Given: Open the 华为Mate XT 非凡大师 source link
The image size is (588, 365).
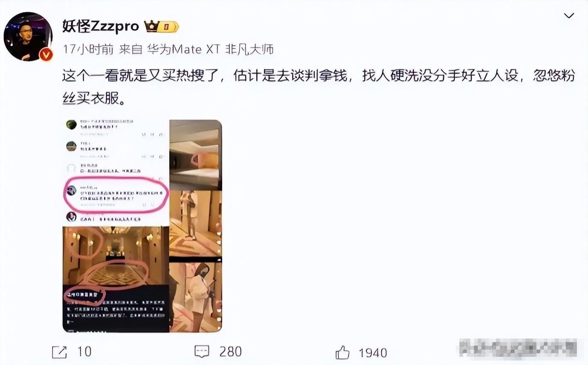Looking at the screenshot, I should point(210,49).
